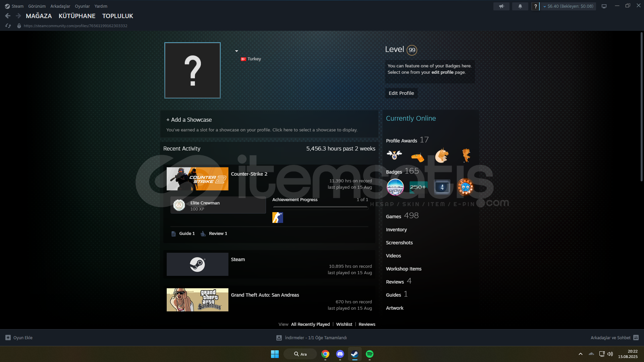The height and width of the screenshot is (362, 644).
Task: Open the Oyunlar menu
Action: click(x=82, y=6)
